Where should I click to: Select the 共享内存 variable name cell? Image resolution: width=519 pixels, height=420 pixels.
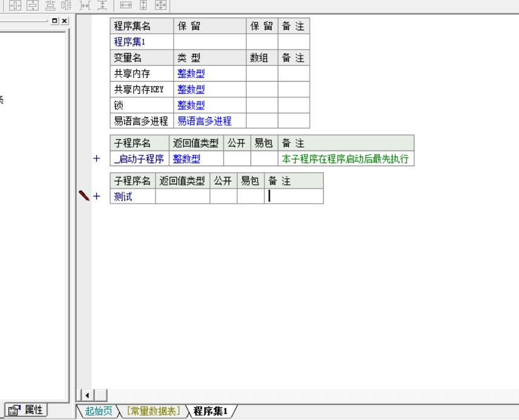[x=142, y=73]
